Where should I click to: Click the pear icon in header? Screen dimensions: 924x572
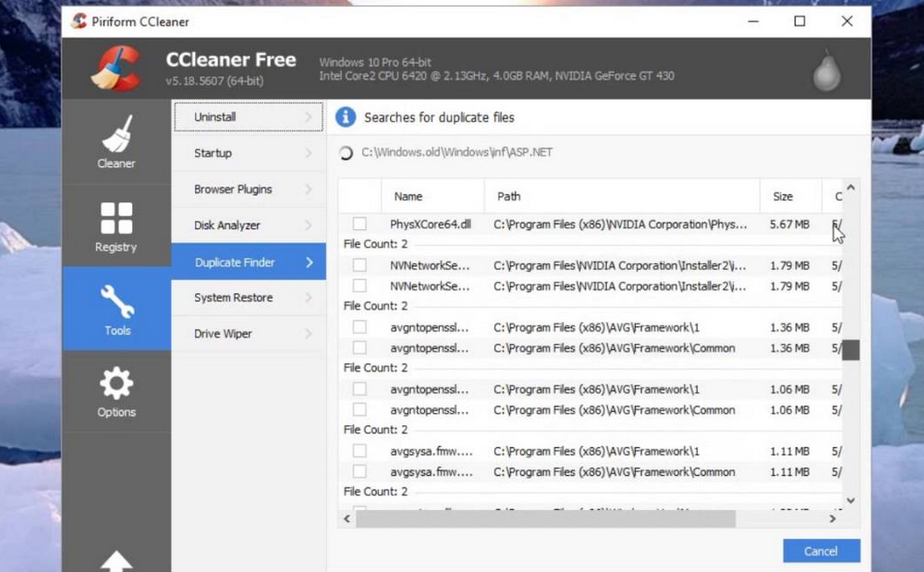826,70
